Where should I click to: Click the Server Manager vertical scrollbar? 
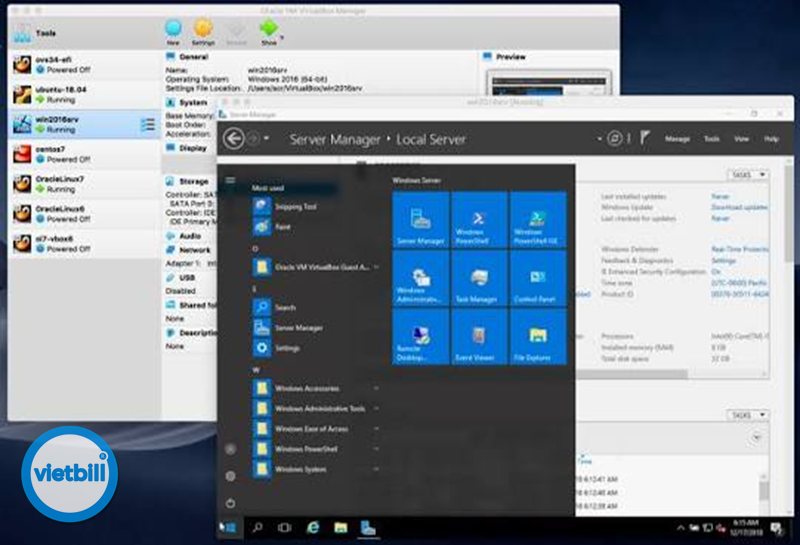[x=789, y=212]
